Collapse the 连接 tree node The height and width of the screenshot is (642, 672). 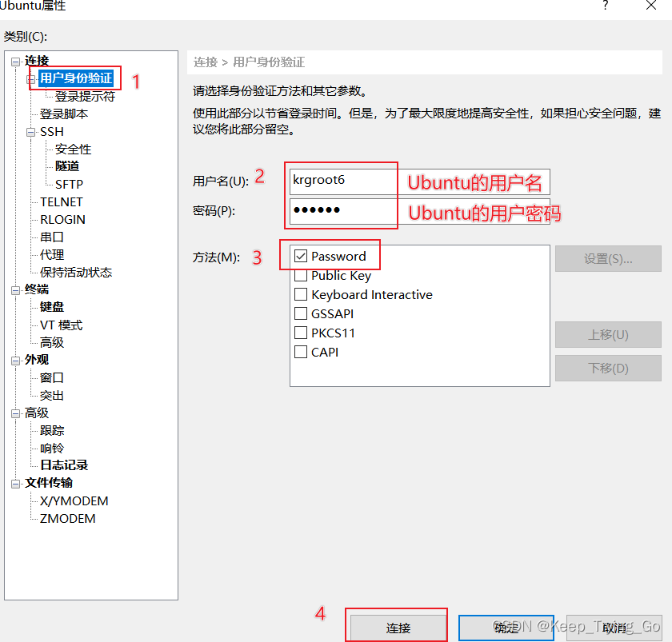16,60
